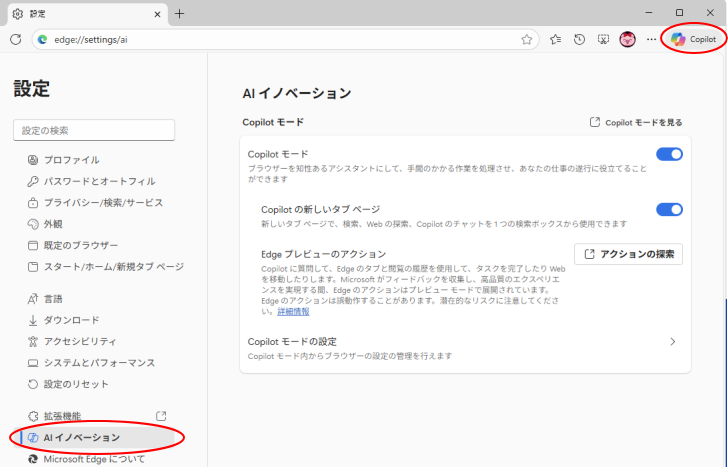Click the 設定の検索 search box
Image resolution: width=728 pixels, height=467 pixels.
(94, 130)
